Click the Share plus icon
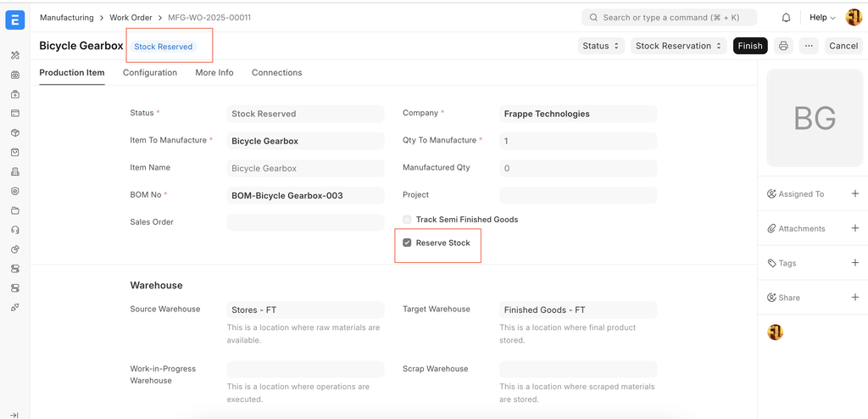The height and width of the screenshot is (419, 868). (854, 298)
